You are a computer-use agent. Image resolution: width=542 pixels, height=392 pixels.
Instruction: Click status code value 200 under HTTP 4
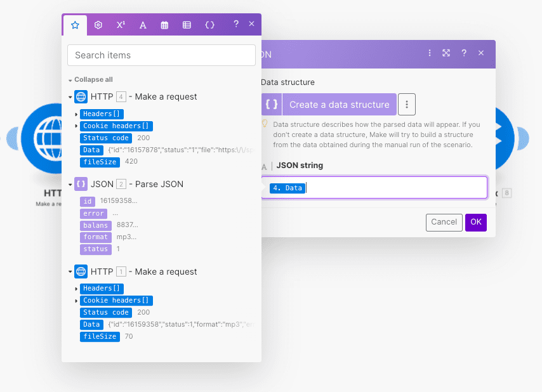pos(143,138)
